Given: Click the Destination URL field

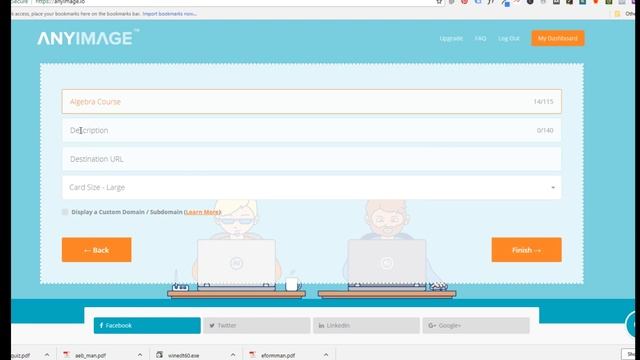Looking at the screenshot, I should coord(311,159).
